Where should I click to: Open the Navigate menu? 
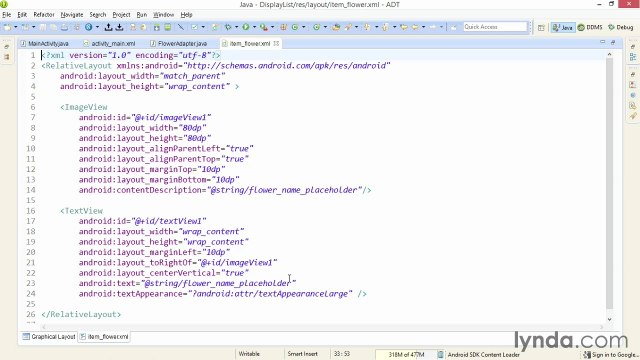coord(72,15)
